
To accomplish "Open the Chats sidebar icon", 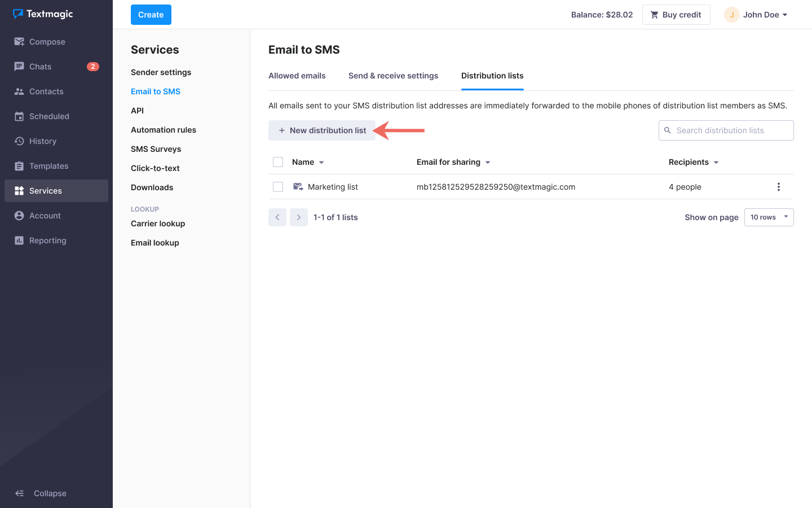I will (19, 67).
